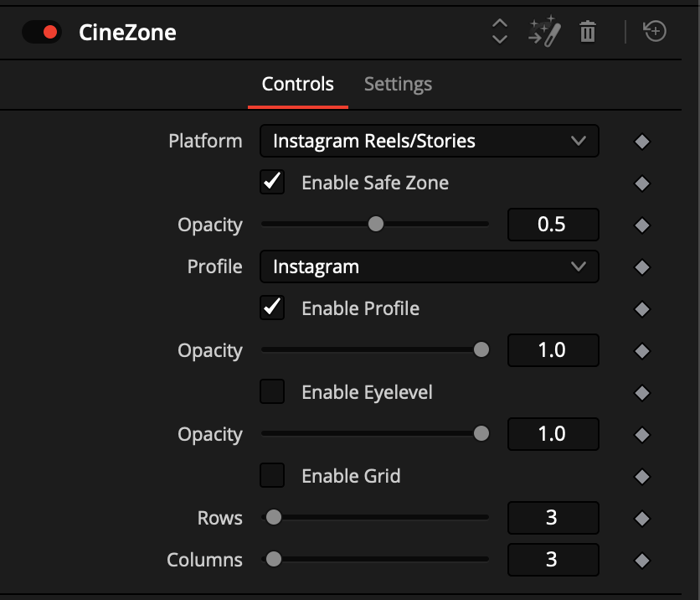Click Profile opacity value field

(x=553, y=349)
